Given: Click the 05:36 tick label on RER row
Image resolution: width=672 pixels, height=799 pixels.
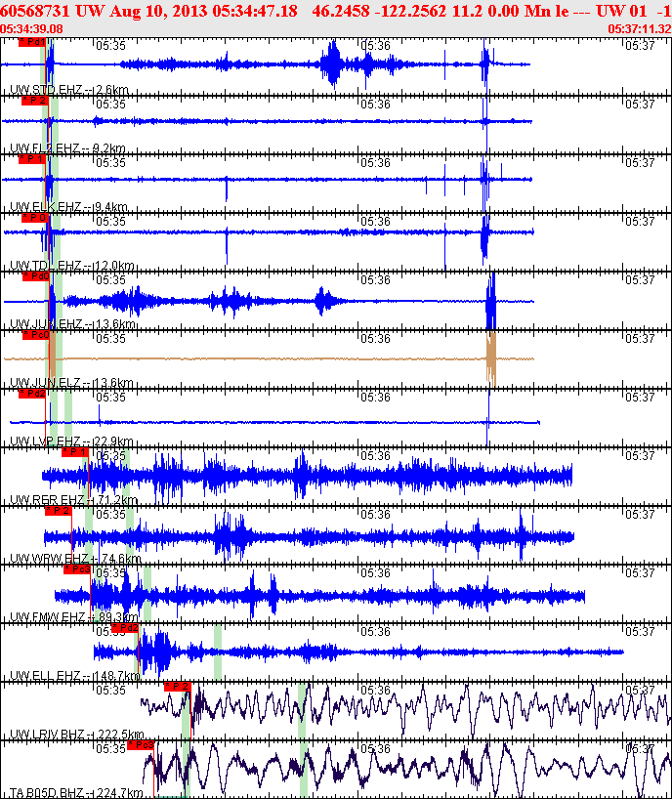Looking at the screenshot, I should click(x=375, y=456).
